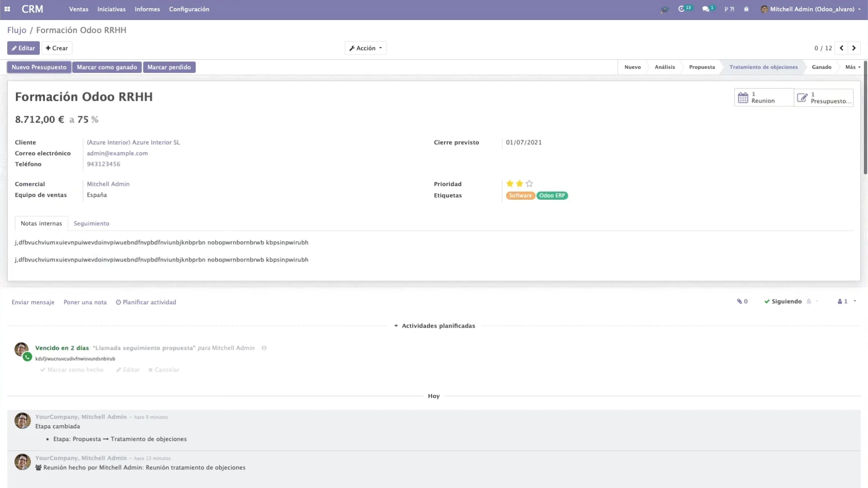Open the Presupuesto smart button icon
This screenshot has height=488, width=868.
click(802, 98)
